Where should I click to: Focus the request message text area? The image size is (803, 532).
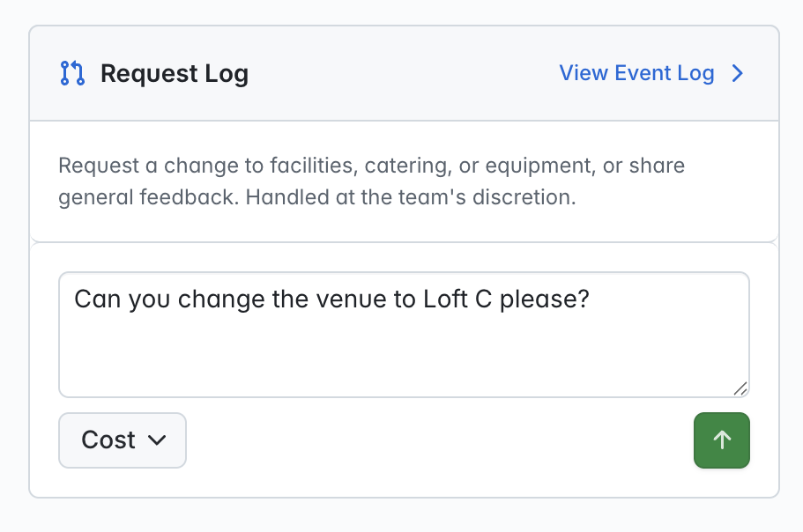click(404, 335)
